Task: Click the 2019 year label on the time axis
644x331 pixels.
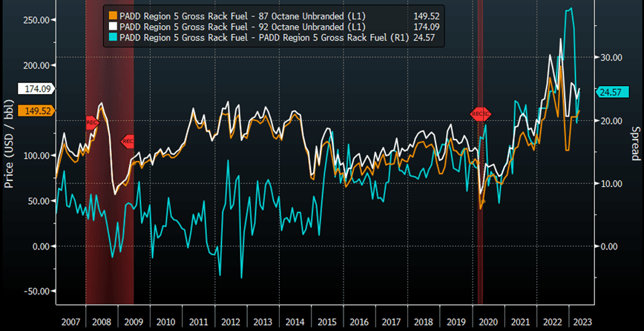Action: tap(456, 321)
